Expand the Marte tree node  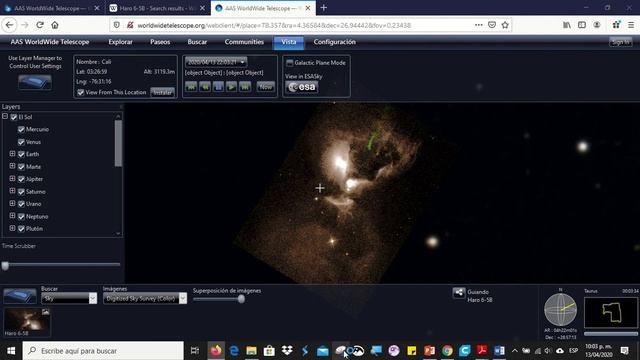pyautogui.click(x=12, y=166)
